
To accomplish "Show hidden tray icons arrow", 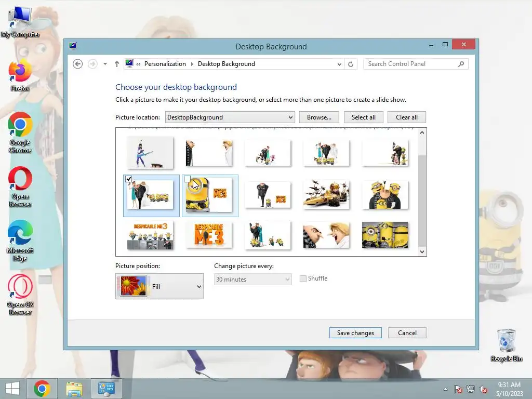I will [x=445, y=389].
